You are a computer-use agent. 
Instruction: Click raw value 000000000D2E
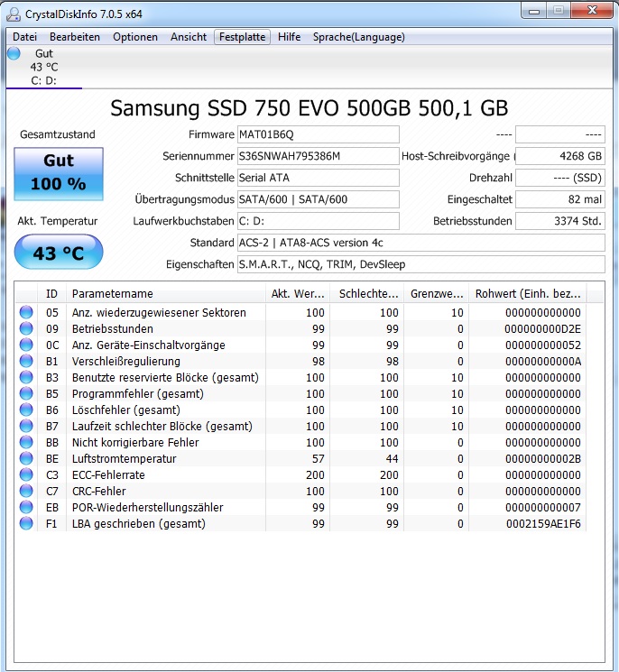pos(542,329)
